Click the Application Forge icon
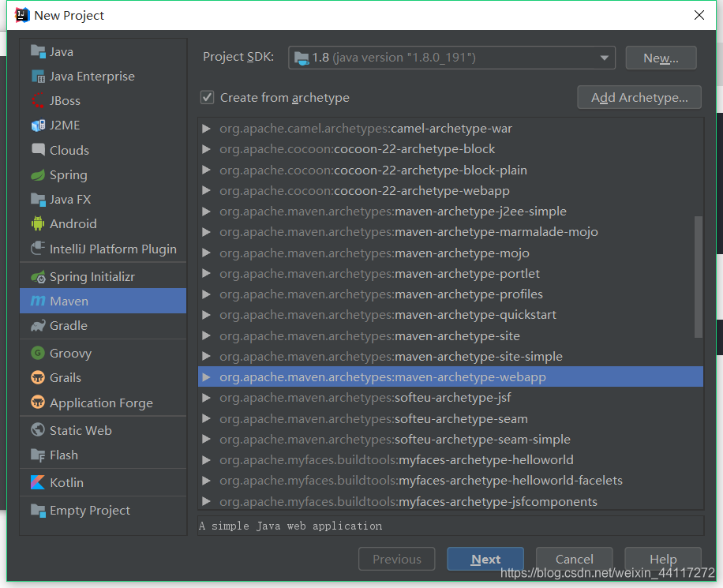The height and width of the screenshot is (588, 723). (38, 403)
